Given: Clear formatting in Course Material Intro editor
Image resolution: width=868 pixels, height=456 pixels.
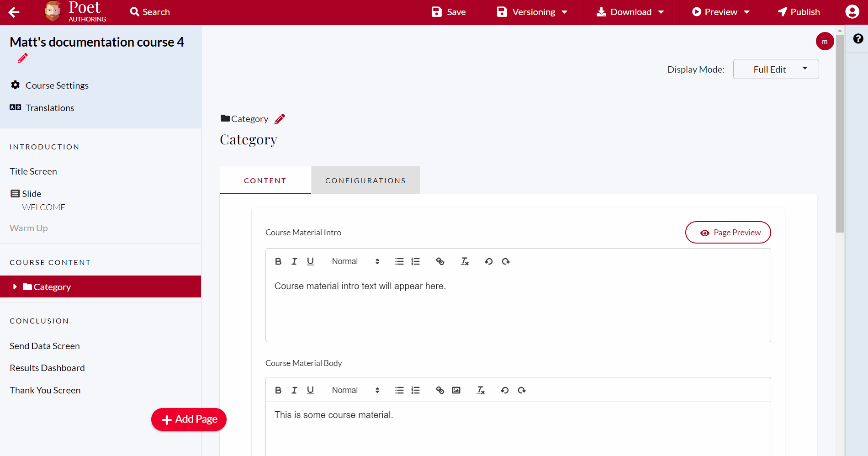Looking at the screenshot, I should click(x=464, y=261).
